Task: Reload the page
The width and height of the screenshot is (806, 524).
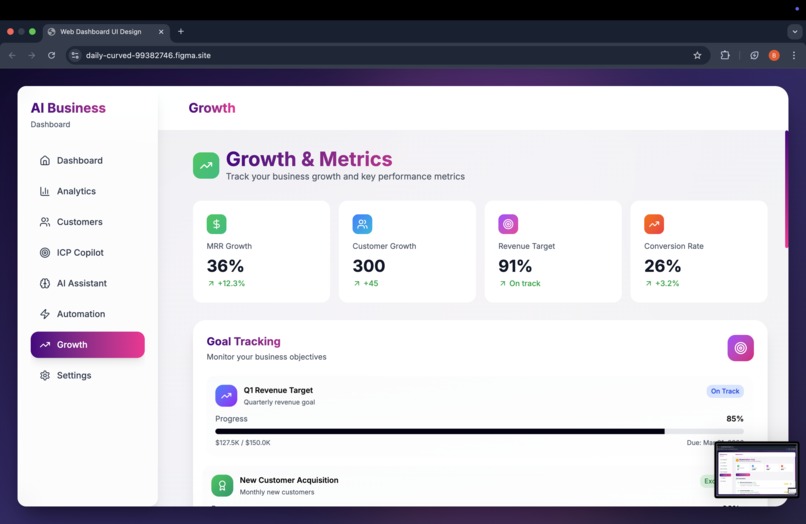Action: [x=51, y=56]
